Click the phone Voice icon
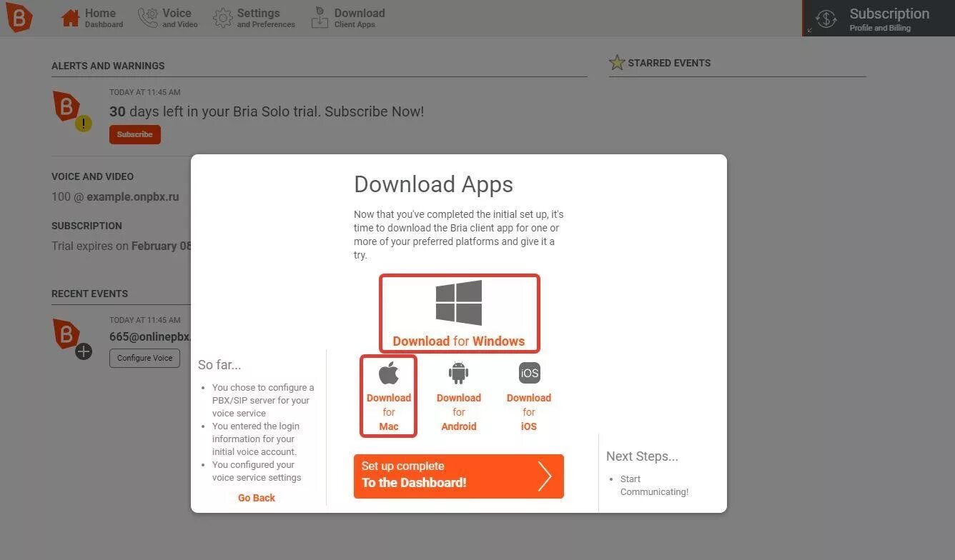The width and height of the screenshot is (955, 560). (148, 18)
